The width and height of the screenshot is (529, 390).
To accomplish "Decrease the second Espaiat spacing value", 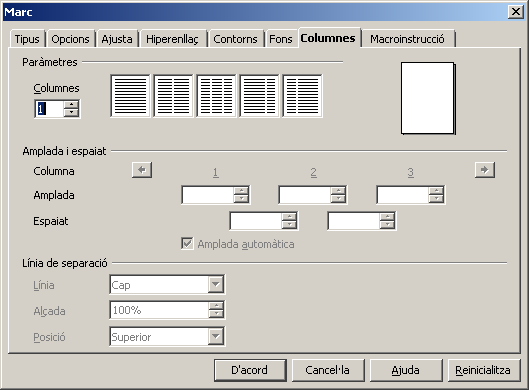I will pos(387,225).
